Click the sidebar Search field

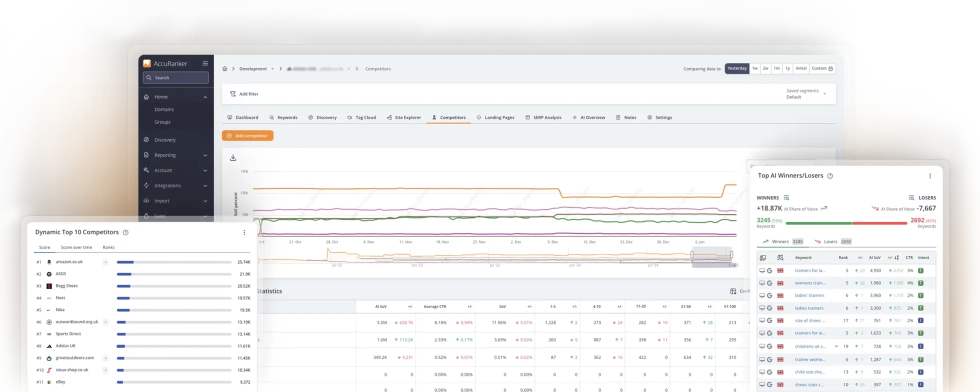(175, 78)
